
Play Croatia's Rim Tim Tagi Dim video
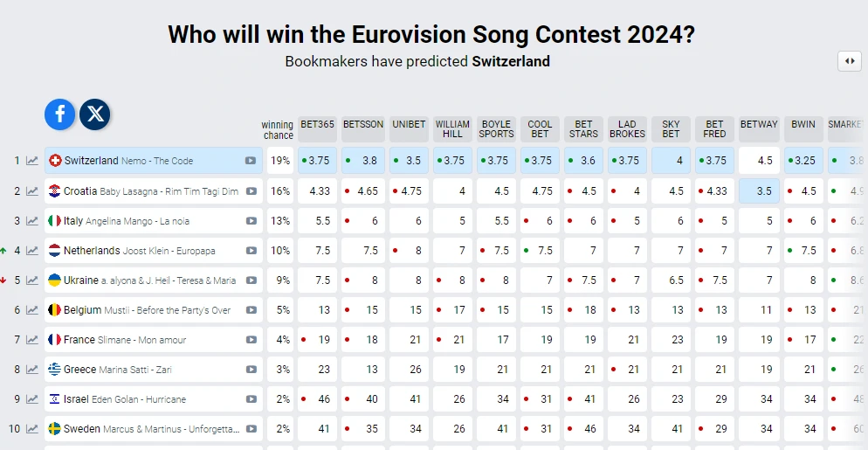(251, 191)
